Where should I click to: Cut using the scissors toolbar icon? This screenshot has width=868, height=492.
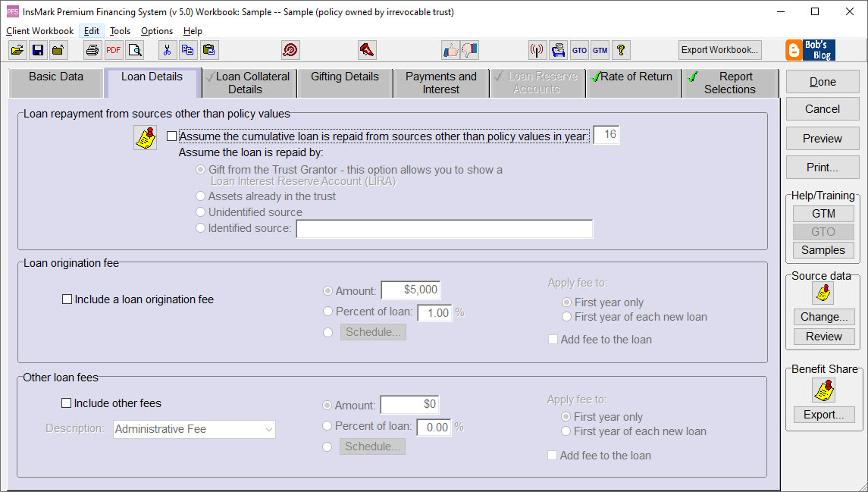pos(167,49)
